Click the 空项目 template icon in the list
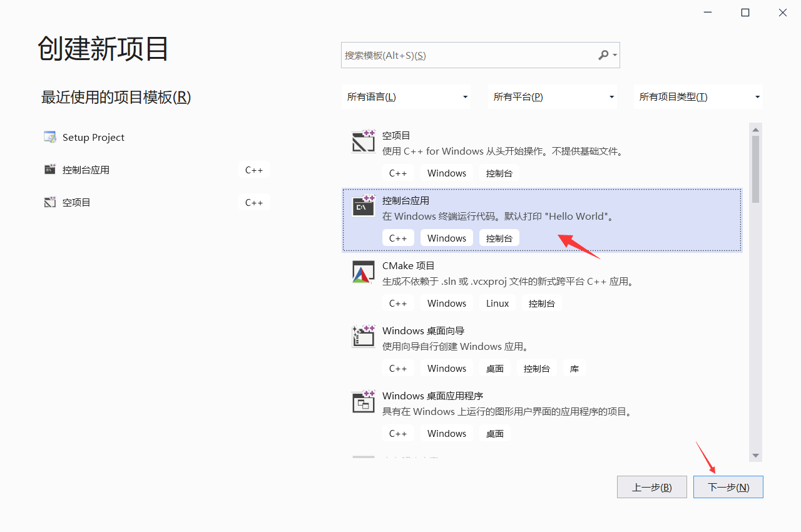Viewport: 801px width, 532px height. [364, 142]
